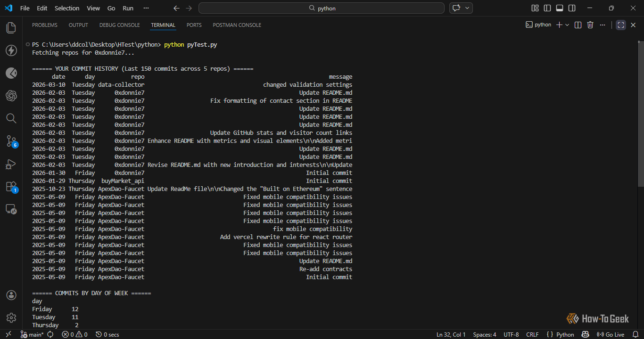Open the chat dropdown next to search box

[x=468, y=8]
